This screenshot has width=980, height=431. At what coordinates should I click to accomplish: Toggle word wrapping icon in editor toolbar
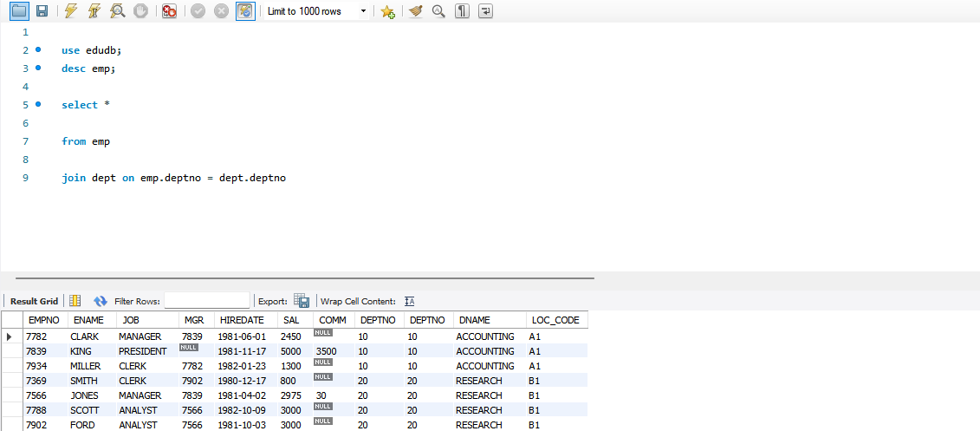(485, 10)
